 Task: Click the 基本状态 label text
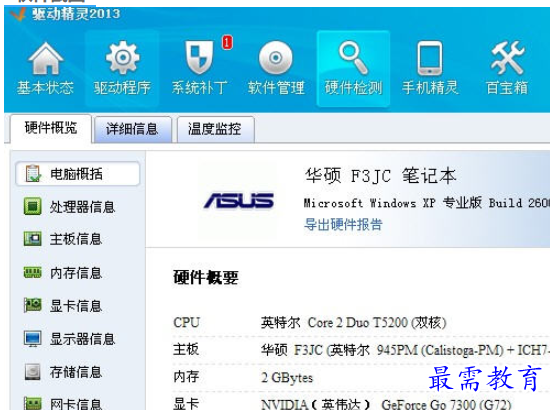point(46,87)
